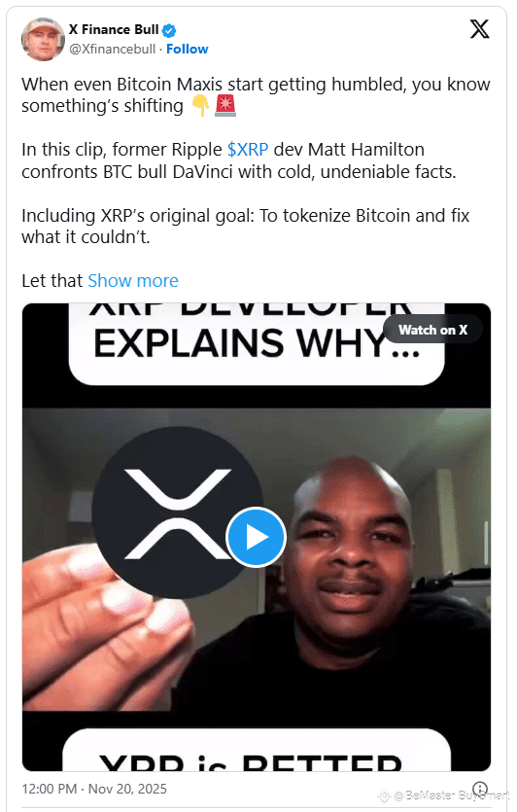Click the XRP coin logo in video
The width and height of the screenshot is (517, 812).
coord(178,512)
